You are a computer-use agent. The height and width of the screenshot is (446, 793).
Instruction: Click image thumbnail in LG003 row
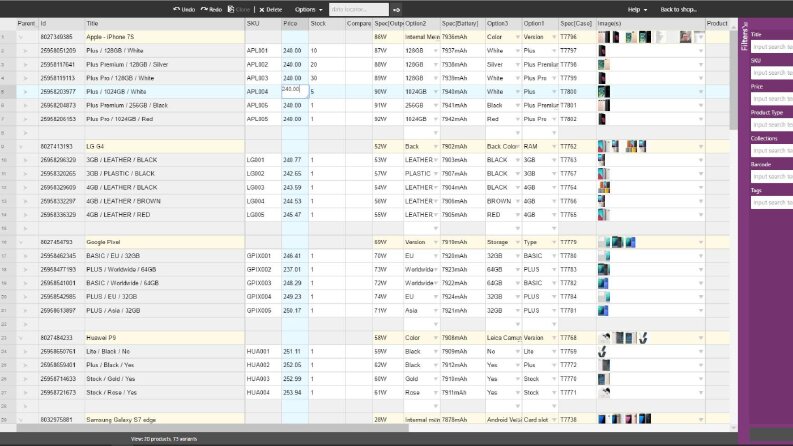(604, 187)
